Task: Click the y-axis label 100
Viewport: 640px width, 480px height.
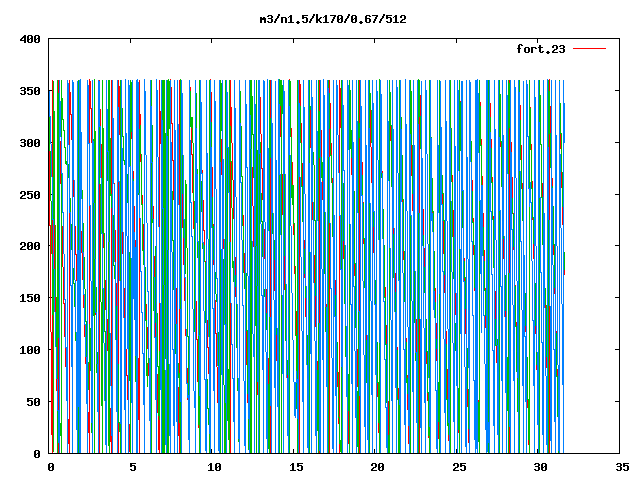Action: click(30, 350)
